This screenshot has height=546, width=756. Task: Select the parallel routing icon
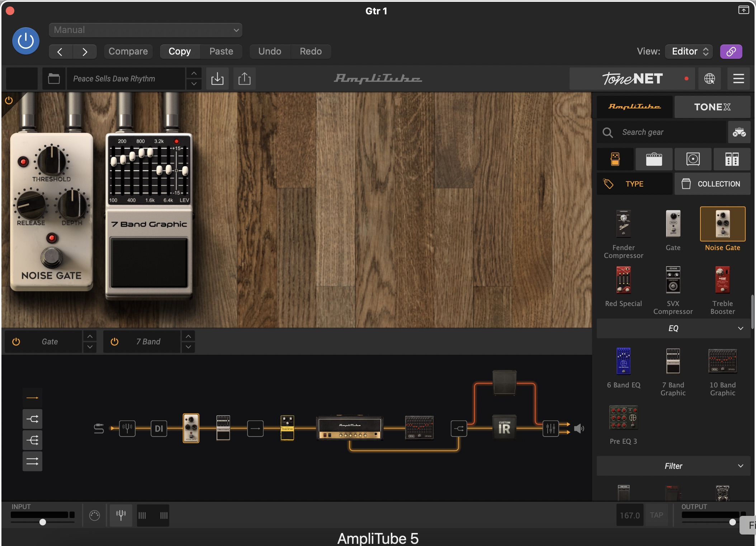coord(32,461)
